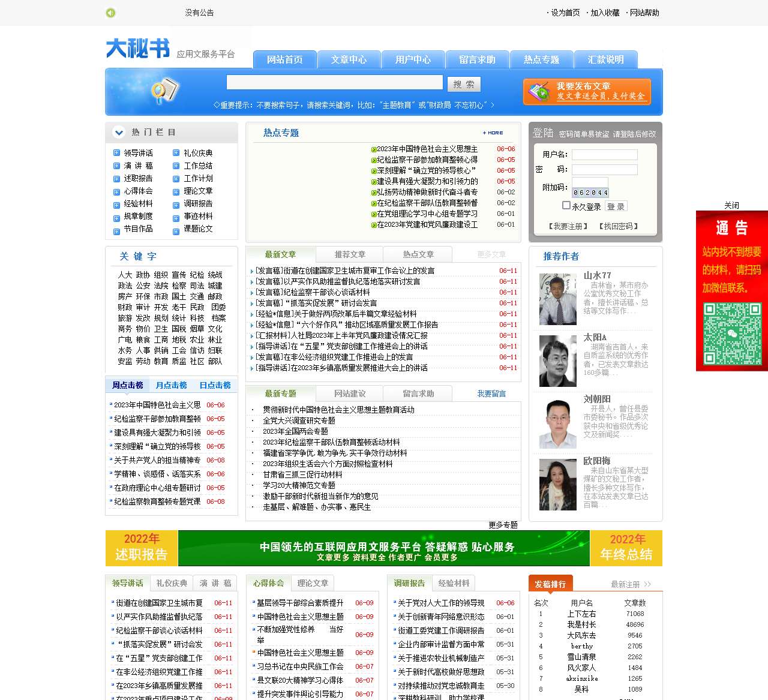Click the books icon on publish banner
Screen dimensions: 768x700
coord(539,92)
